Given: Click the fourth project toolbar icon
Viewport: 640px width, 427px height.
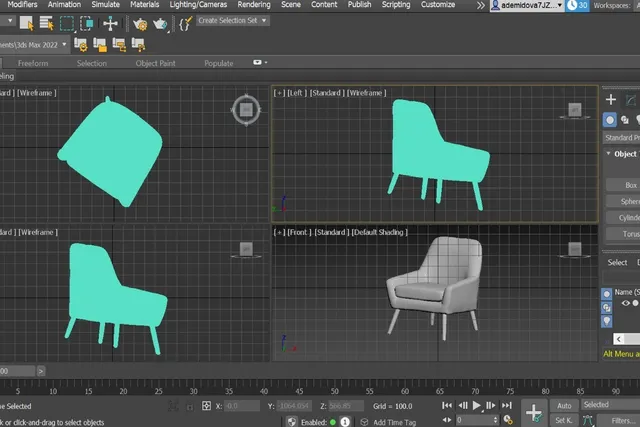Looking at the screenshot, I should coord(138,45).
